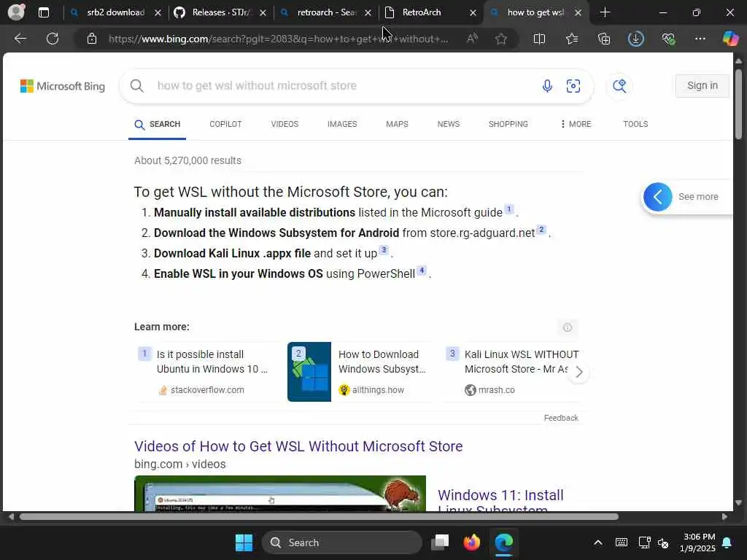Image resolution: width=747 pixels, height=560 pixels.
Task: Click the search magnifier icon in Bing box
Action: point(136,86)
